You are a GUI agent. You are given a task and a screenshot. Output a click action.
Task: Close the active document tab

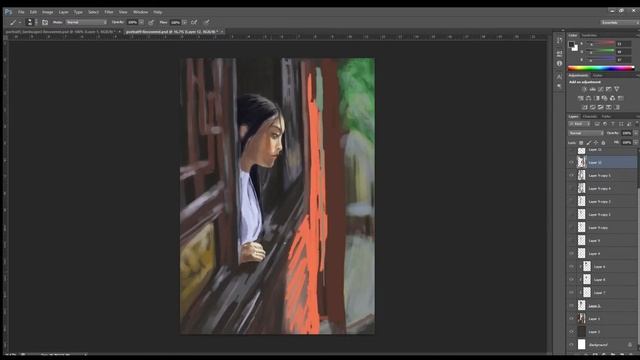222,32
